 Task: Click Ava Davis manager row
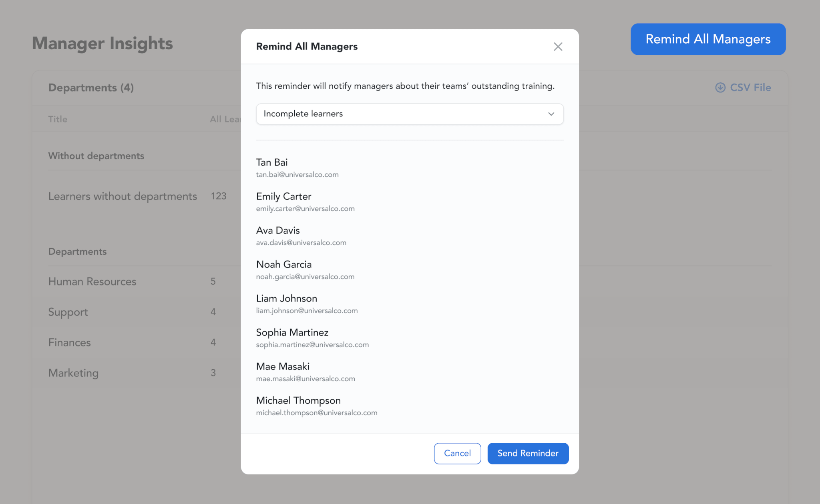(278, 230)
